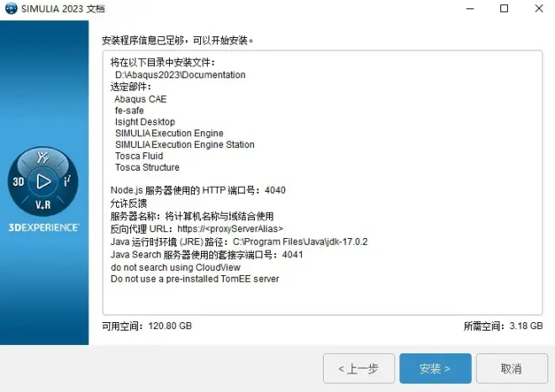Click the Java JRE path line
The height and width of the screenshot is (392, 555).
click(239, 242)
